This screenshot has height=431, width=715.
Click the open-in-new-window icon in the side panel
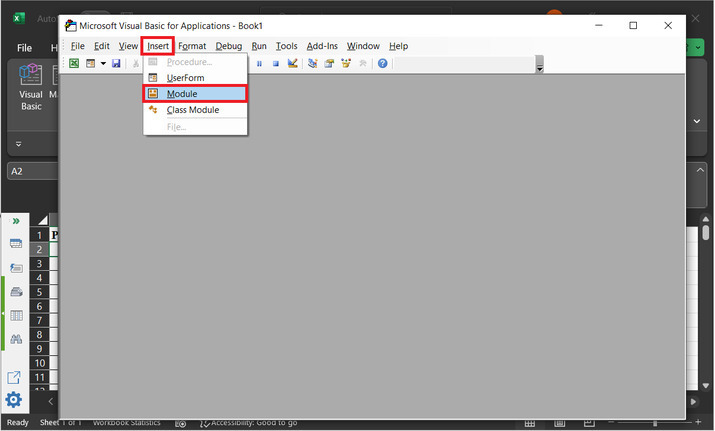14,378
